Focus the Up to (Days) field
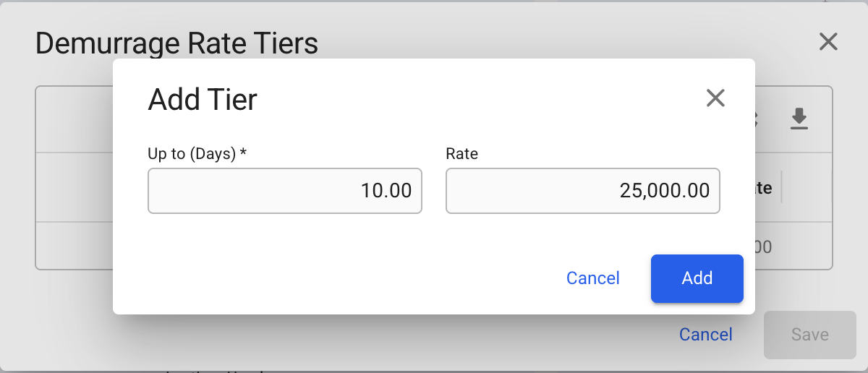 pos(285,191)
